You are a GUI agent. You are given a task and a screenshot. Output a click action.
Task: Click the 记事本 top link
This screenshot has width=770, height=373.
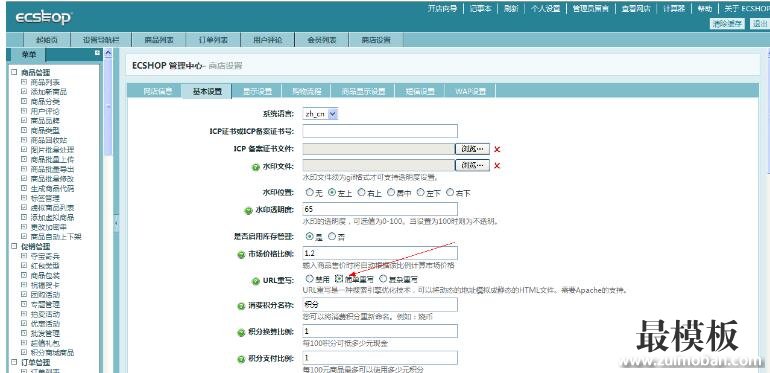pos(480,8)
